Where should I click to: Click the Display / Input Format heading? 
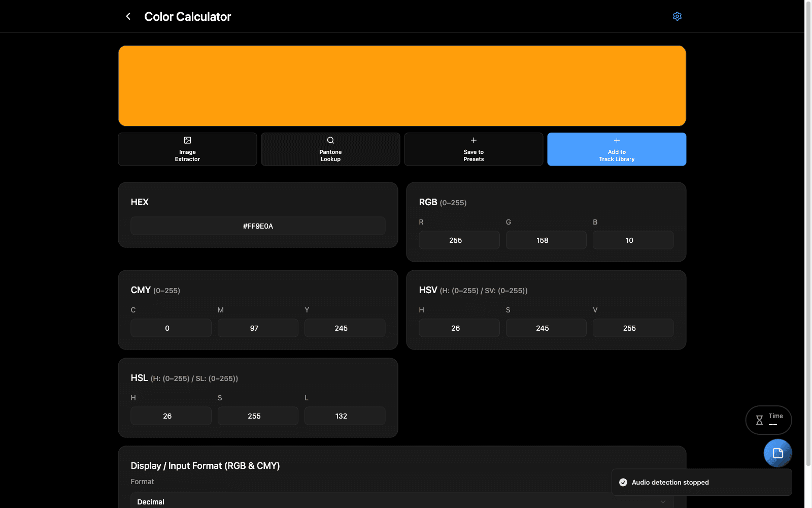[205, 466]
